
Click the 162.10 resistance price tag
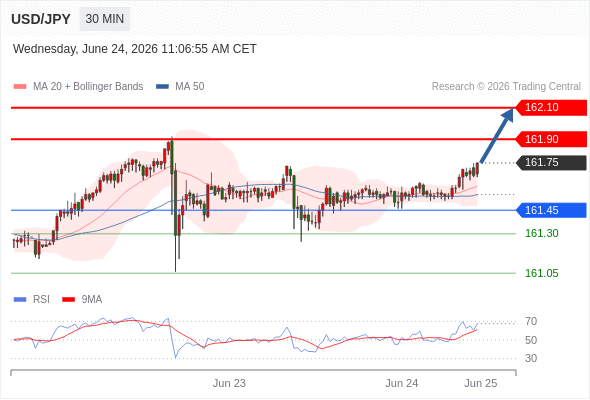[551, 107]
